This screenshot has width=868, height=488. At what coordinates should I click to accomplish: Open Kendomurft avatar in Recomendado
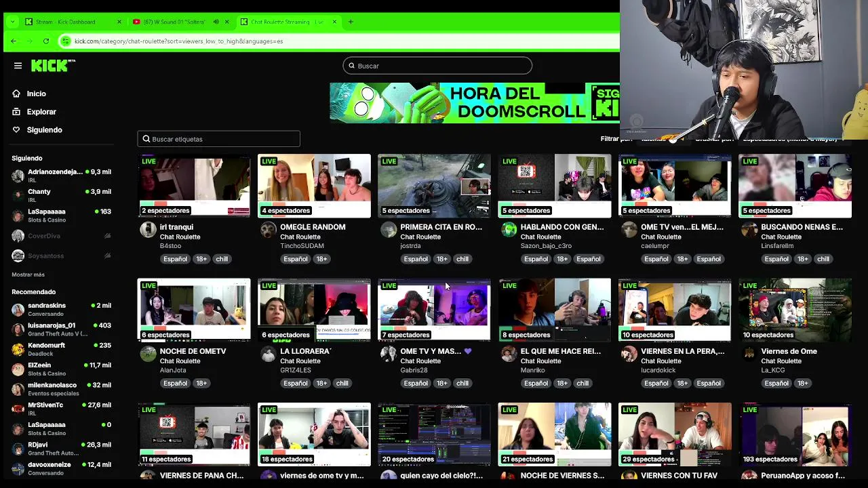point(18,349)
